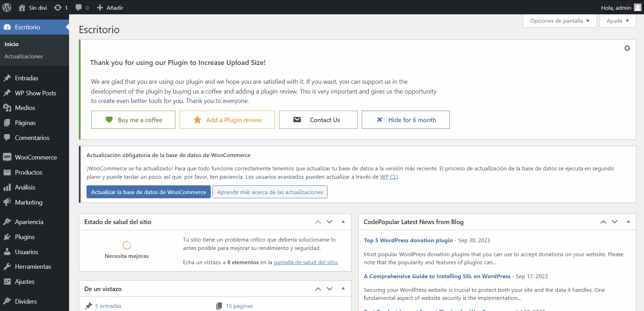Viewport: 644px width, 311px height.
Task: Open Medios library from sidebar
Action: click(25, 108)
